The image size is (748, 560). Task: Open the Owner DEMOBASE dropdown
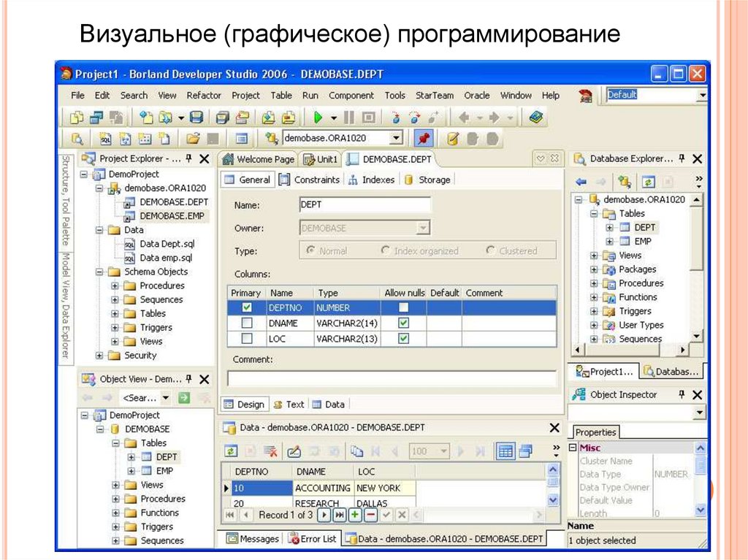(423, 228)
